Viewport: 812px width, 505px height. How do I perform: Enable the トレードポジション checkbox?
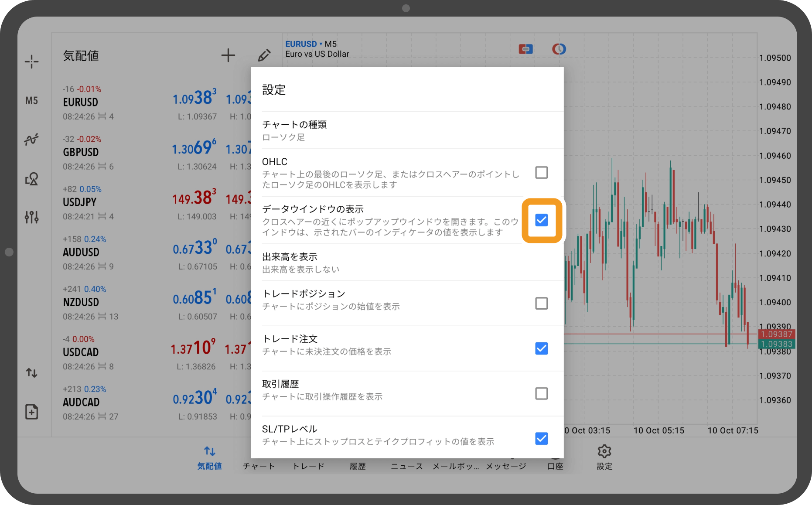[x=541, y=304]
